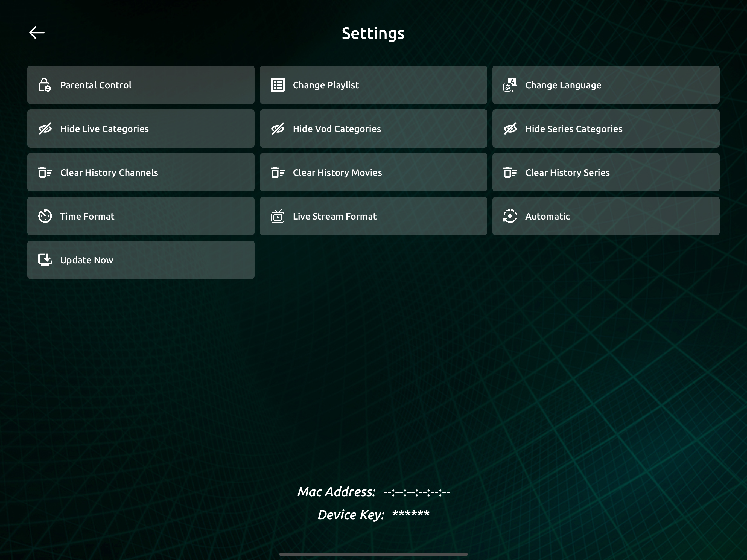Choose Clear History Movies

[373, 172]
